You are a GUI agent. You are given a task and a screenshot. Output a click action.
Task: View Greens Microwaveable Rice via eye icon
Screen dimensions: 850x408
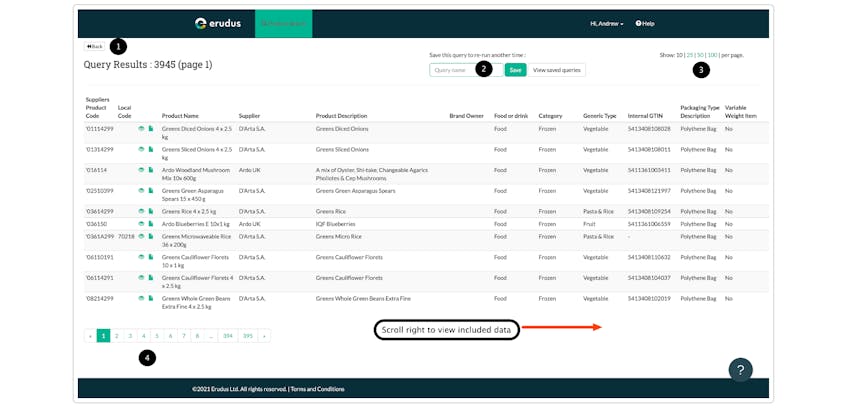[x=141, y=236]
